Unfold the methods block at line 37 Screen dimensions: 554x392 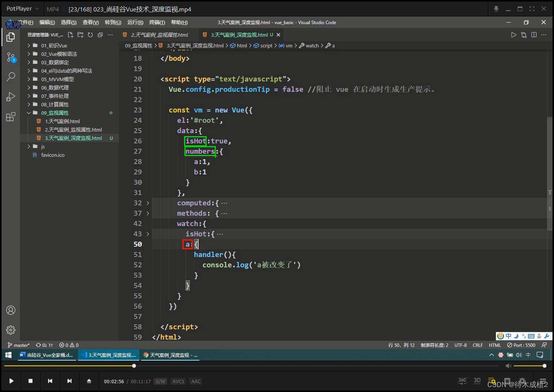[x=148, y=213]
